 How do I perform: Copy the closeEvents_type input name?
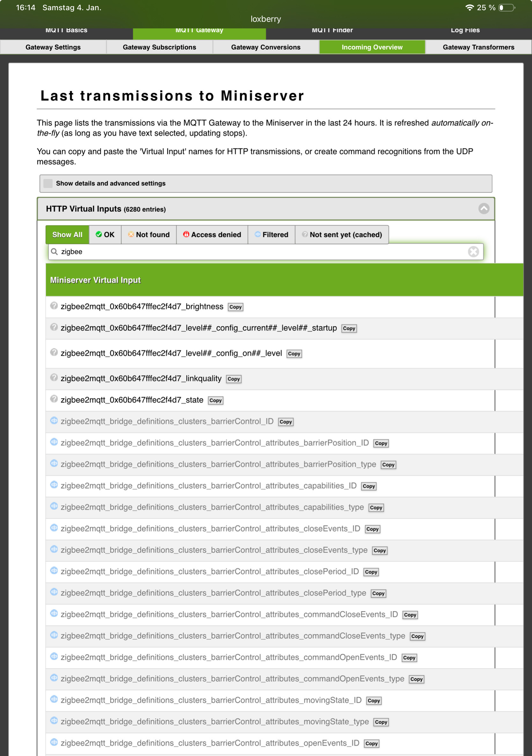click(x=380, y=550)
